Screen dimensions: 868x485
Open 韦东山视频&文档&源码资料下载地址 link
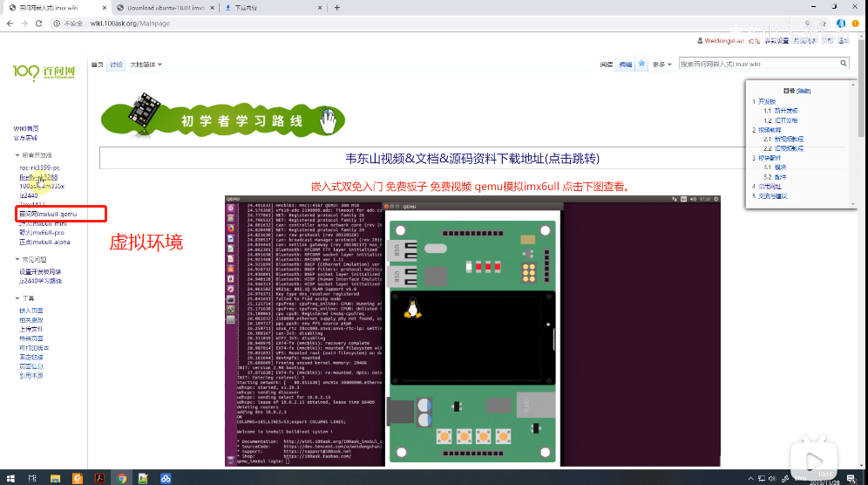(472, 159)
